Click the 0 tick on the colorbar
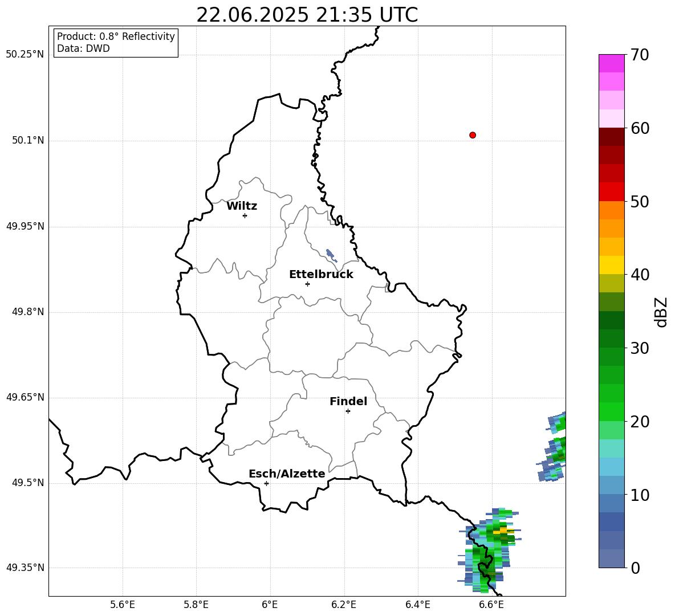Image resolution: width=675 pixels, height=616 pixels. (636, 568)
